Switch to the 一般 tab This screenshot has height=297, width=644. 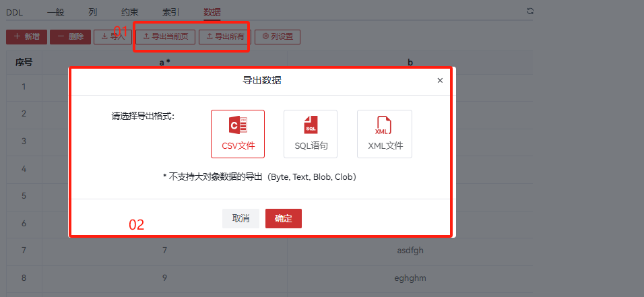[x=56, y=11]
